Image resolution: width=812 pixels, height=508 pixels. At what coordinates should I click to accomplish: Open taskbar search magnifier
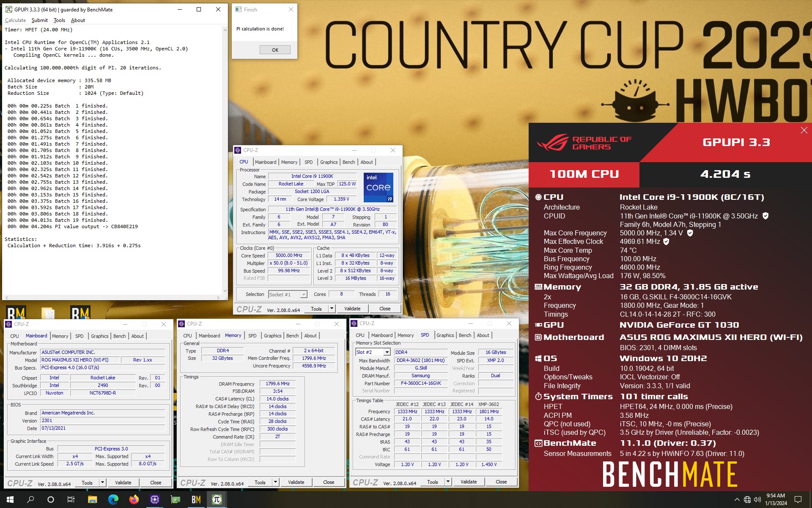pyautogui.click(x=30, y=500)
